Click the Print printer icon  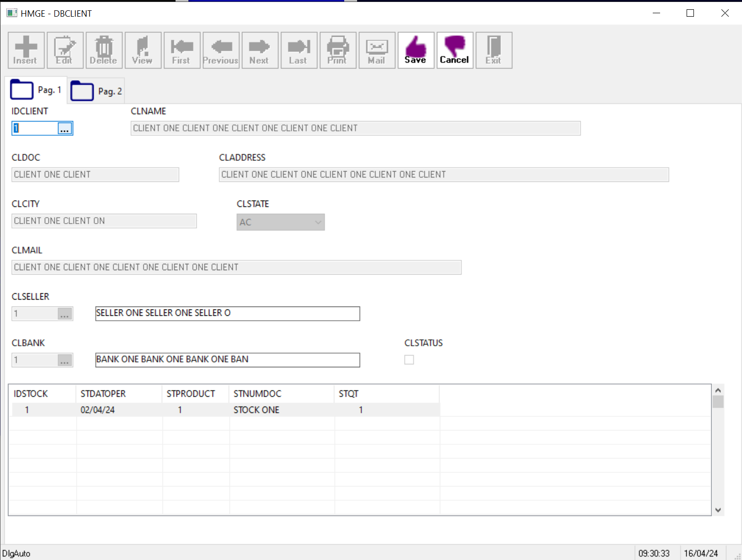tap(337, 50)
